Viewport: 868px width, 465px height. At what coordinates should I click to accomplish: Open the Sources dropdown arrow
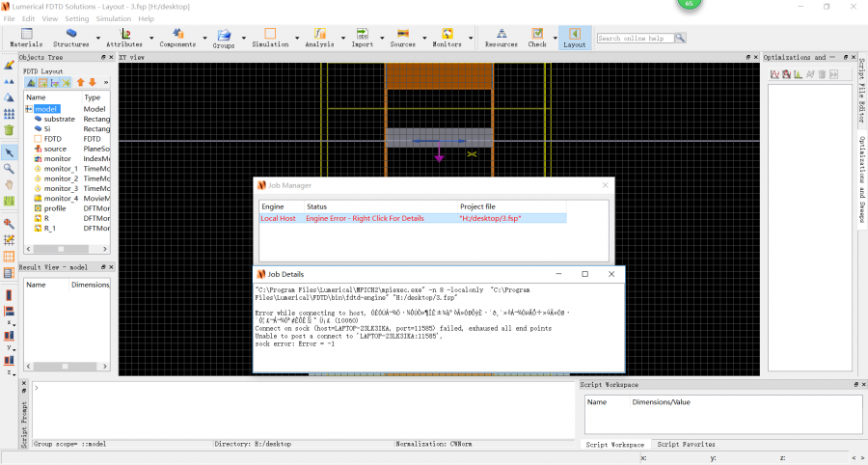[423, 40]
